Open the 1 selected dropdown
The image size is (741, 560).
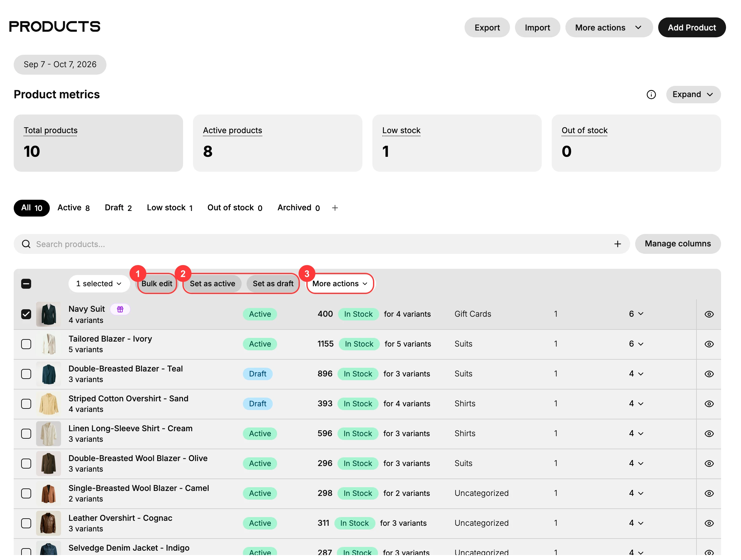pyautogui.click(x=99, y=284)
